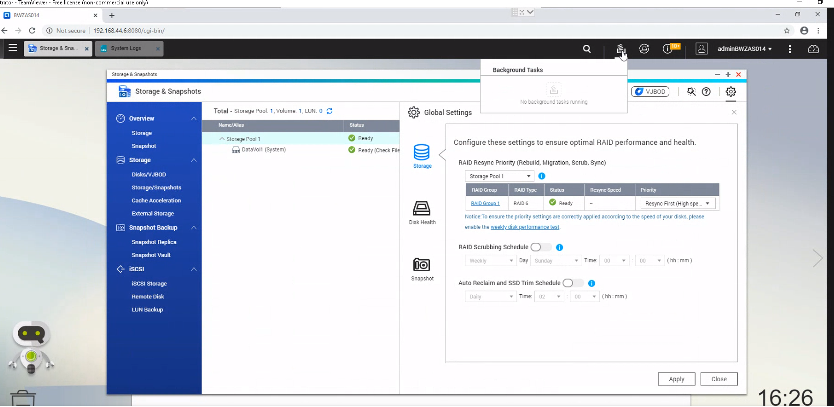Select the Disk Health settings category icon
834x407 pixels.
(x=422, y=212)
